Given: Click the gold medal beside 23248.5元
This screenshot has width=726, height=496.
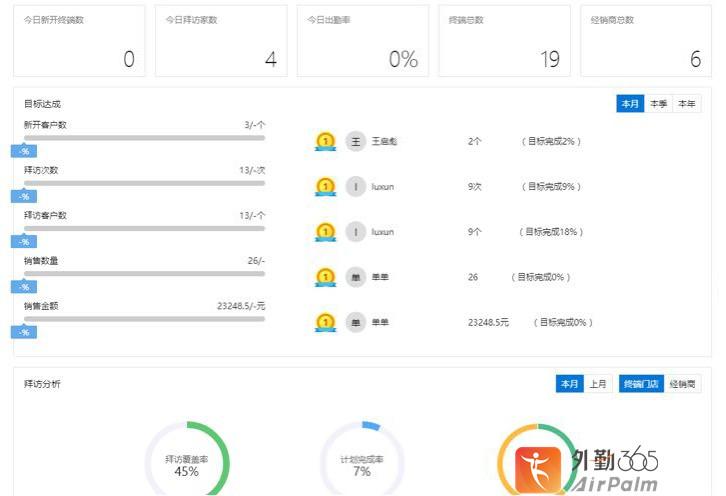Looking at the screenshot, I should coord(325,322).
